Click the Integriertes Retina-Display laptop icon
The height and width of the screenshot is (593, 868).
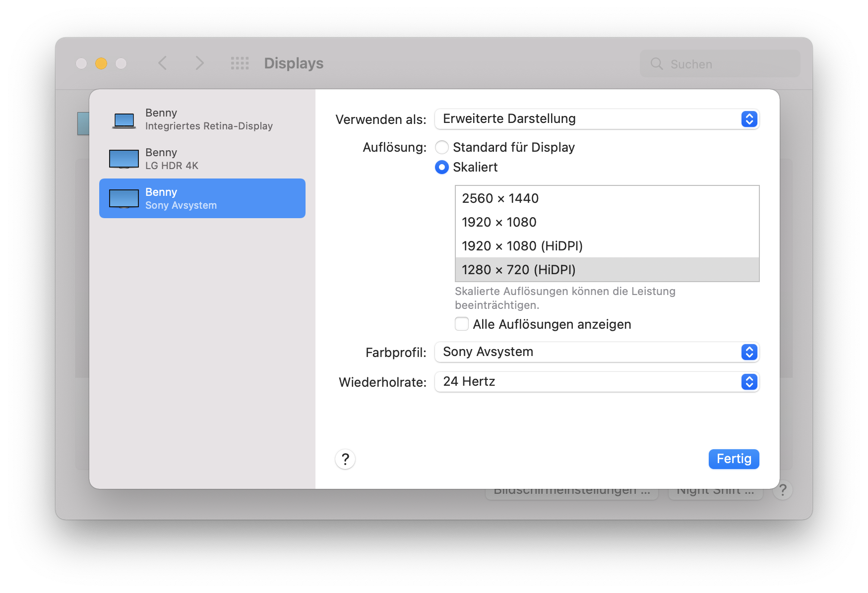(x=124, y=120)
